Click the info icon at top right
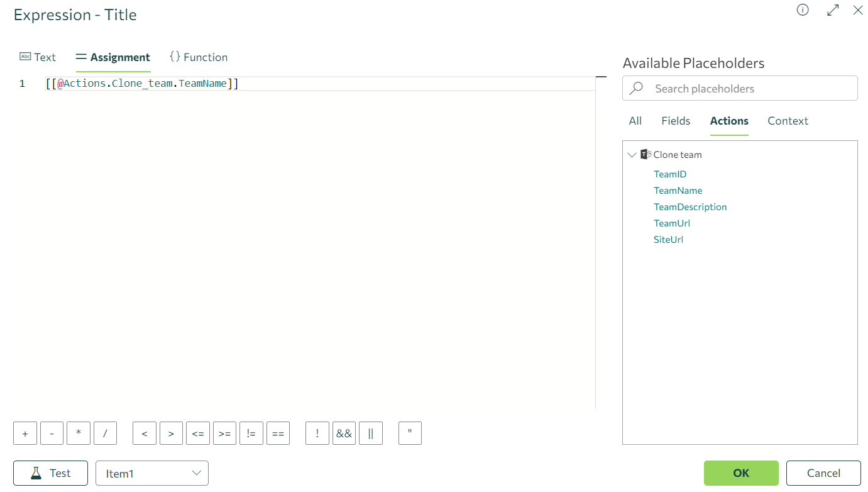This screenshot has height=492, width=868. (x=803, y=10)
